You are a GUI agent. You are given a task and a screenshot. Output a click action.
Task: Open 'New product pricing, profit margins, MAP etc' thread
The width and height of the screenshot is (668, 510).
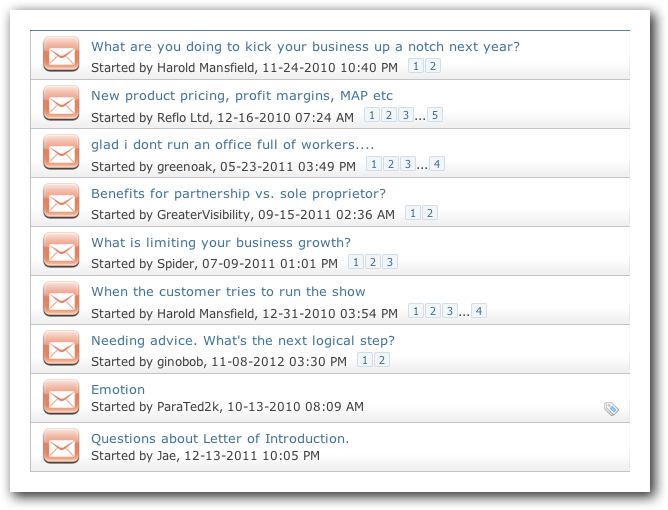click(x=242, y=96)
